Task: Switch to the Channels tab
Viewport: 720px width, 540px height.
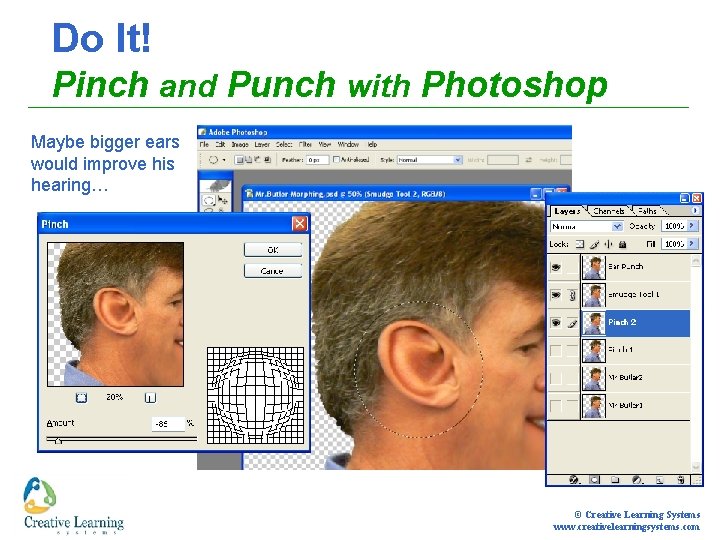Action: [608, 211]
